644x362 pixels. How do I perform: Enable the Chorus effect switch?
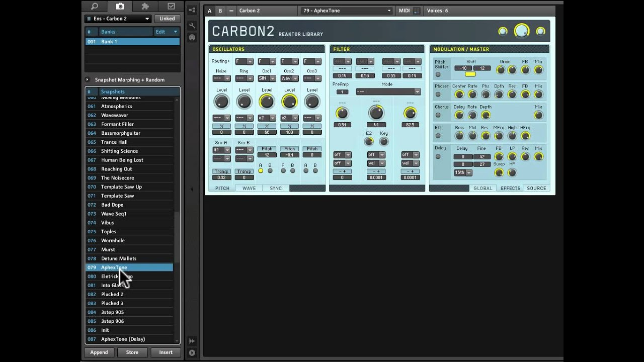click(438, 115)
